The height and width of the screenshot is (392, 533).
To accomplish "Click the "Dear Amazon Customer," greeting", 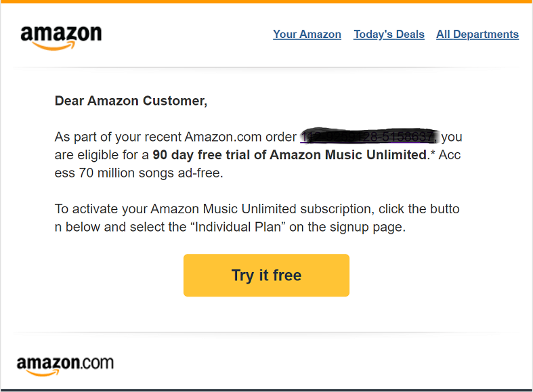I will (x=131, y=101).
